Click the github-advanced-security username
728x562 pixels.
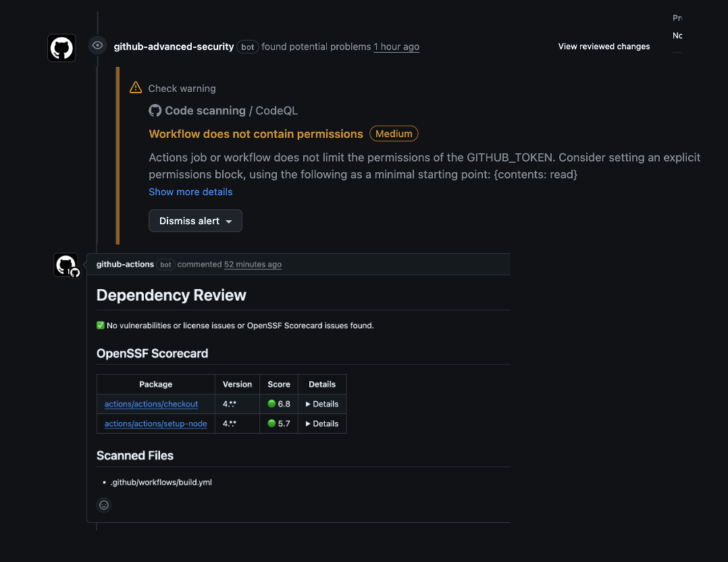[174, 47]
